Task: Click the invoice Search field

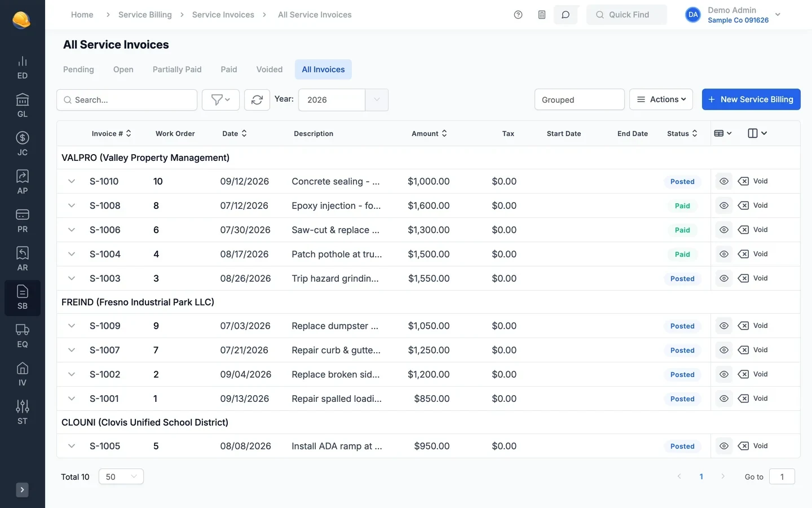Action: (x=127, y=100)
